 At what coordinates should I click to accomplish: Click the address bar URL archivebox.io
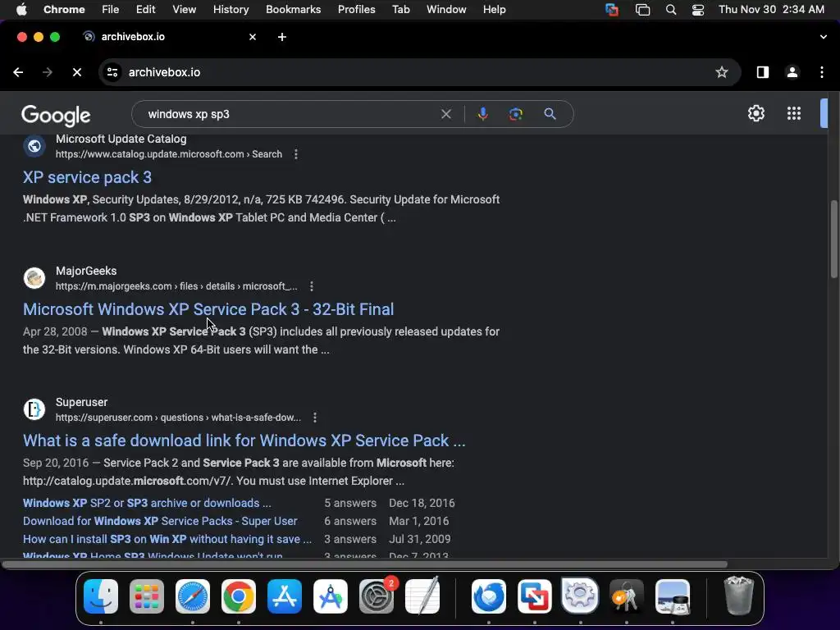[x=164, y=72]
